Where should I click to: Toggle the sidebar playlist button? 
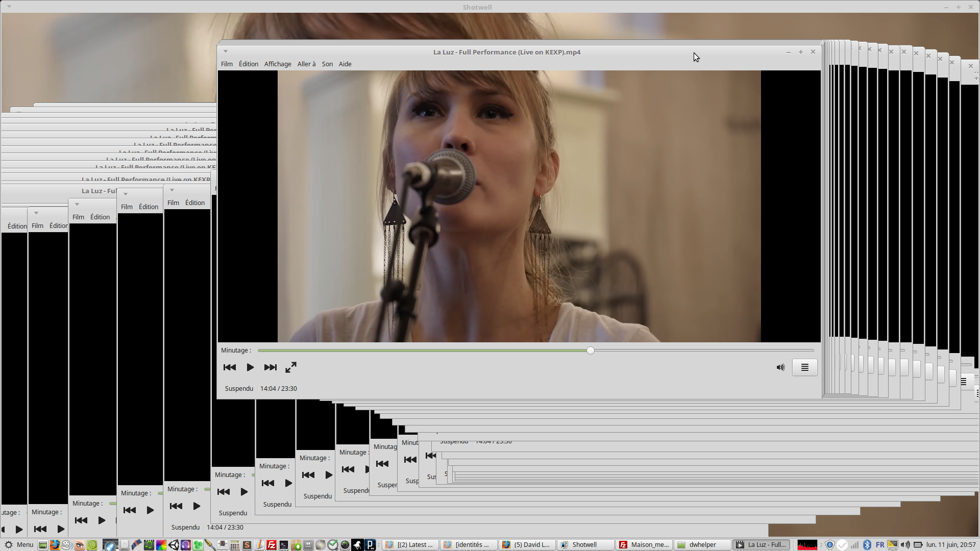(x=804, y=367)
